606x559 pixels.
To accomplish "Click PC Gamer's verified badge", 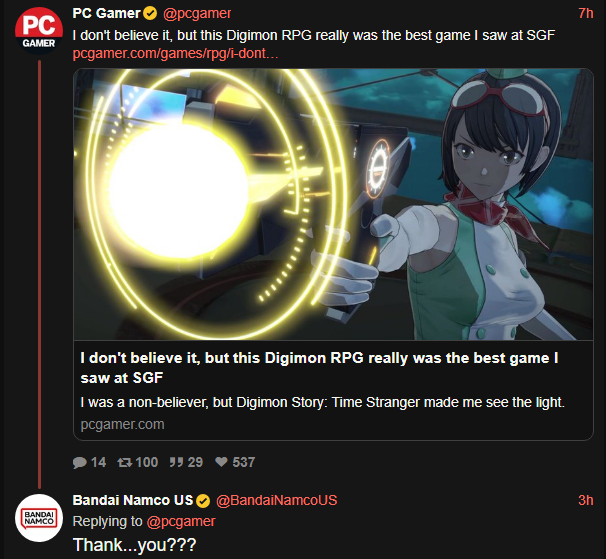I will [x=150, y=14].
